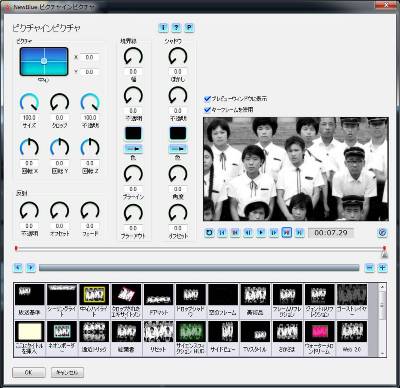This screenshot has height=388, width=400.
Task: Click the OK button
Action: tap(29, 372)
